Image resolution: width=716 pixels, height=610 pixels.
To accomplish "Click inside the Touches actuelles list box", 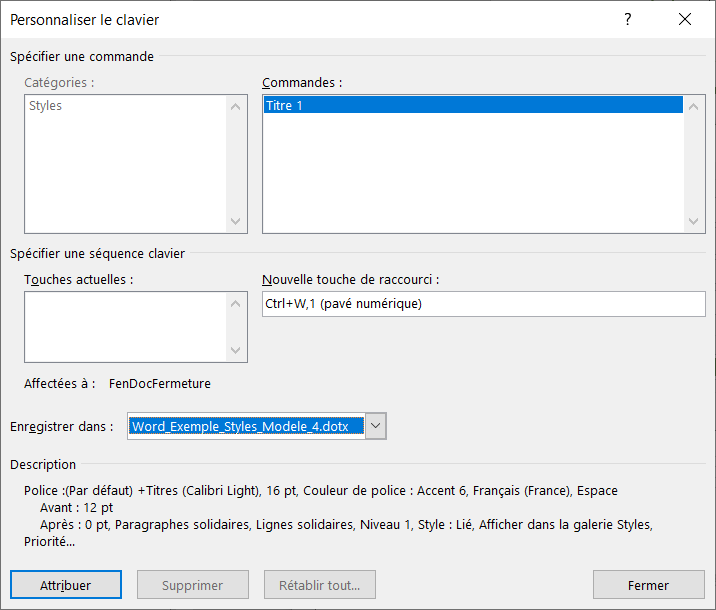I will 125,326.
